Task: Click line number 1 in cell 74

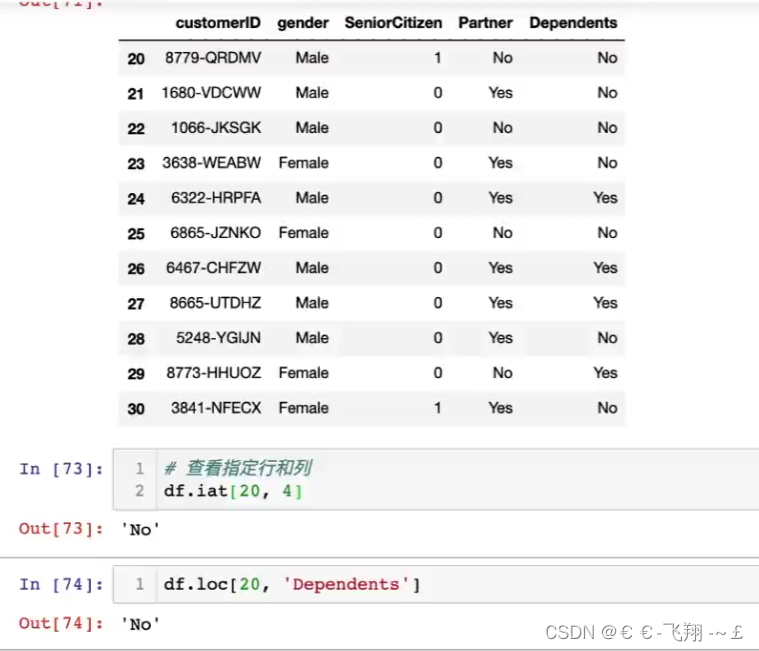Action: click(139, 584)
